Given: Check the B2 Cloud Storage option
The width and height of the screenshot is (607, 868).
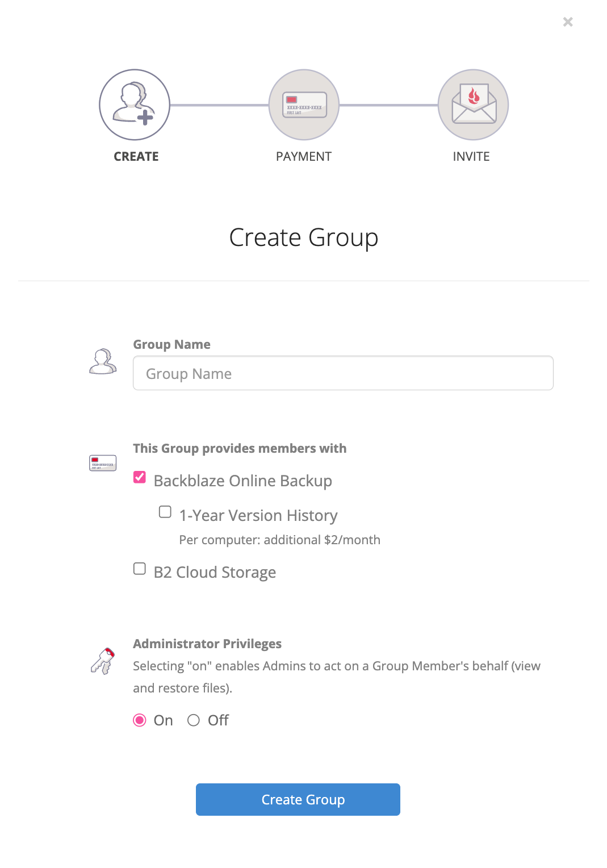Looking at the screenshot, I should (140, 569).
